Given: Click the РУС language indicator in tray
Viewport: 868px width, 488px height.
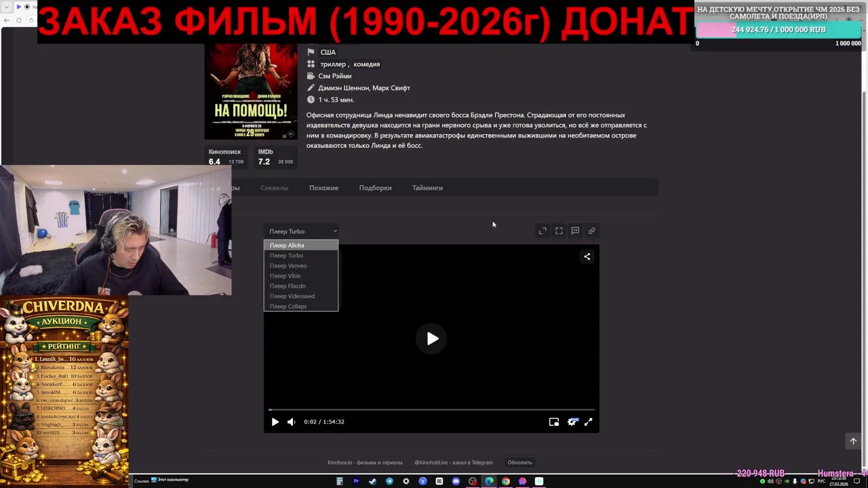Looking at the screenshot, I should pos(821,481).
